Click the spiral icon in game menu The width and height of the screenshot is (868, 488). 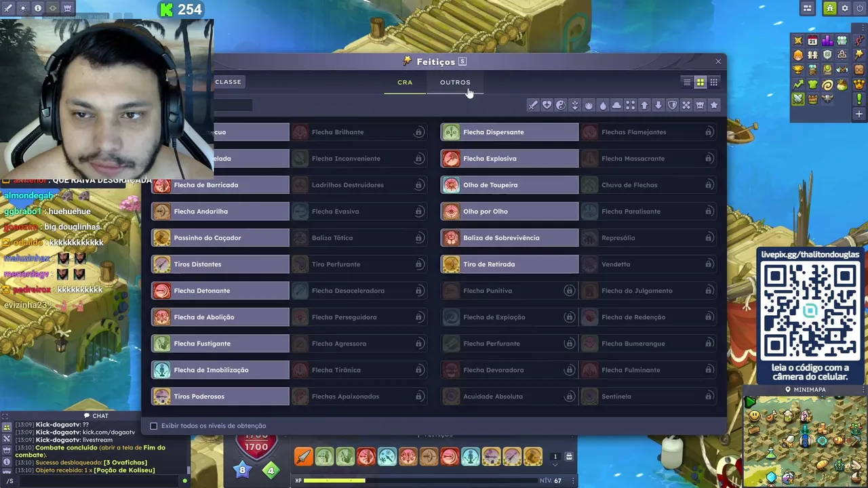[x=827, y=85]
